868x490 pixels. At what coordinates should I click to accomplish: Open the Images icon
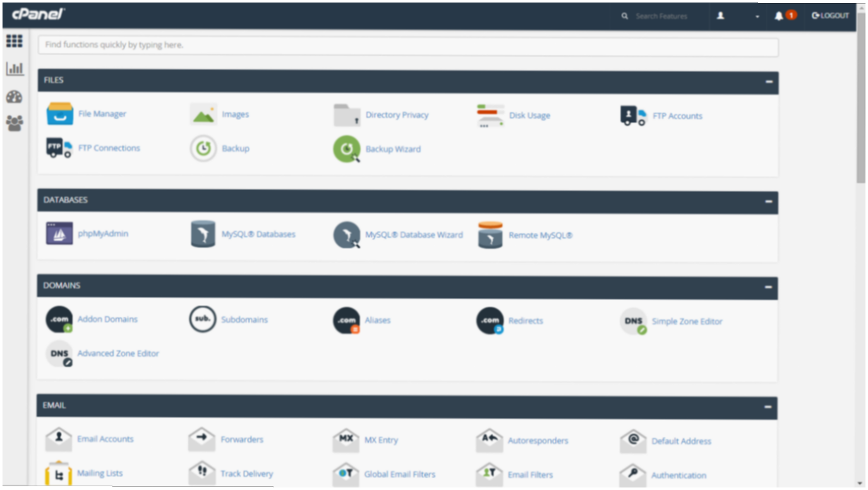click(x=203, y=114)
